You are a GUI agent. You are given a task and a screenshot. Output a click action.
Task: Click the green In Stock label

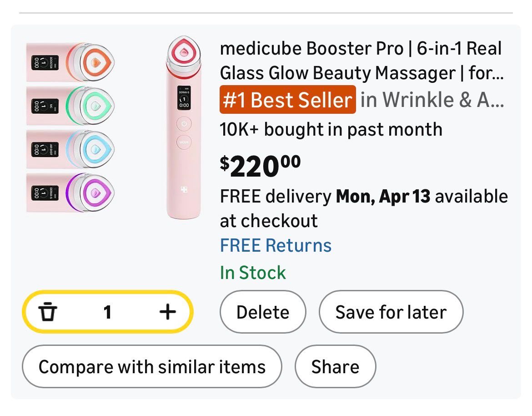(x=253, y=273)
